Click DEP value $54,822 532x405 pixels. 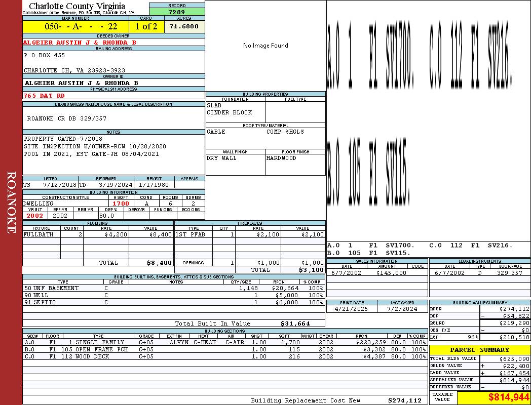point(516,316)
